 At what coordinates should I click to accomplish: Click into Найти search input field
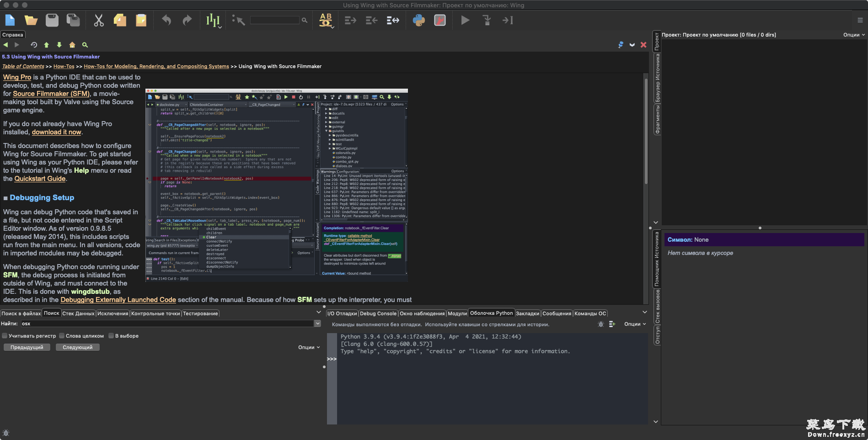[167, 323]
